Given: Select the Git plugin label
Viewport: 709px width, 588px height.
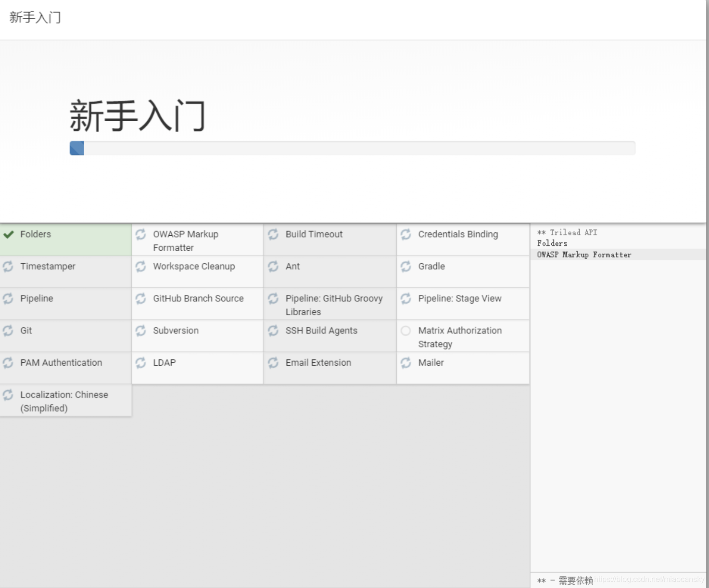Looking at the screenshot, I should 26,331.
